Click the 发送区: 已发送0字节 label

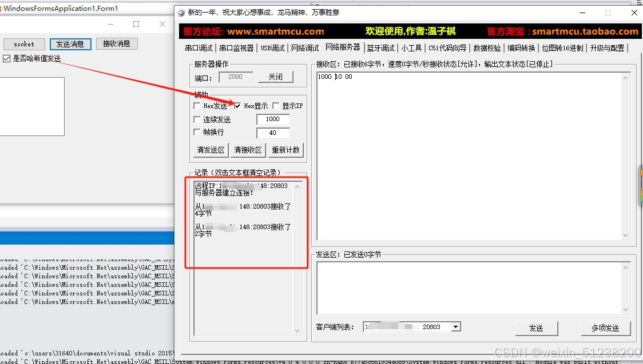coord(348,255)
